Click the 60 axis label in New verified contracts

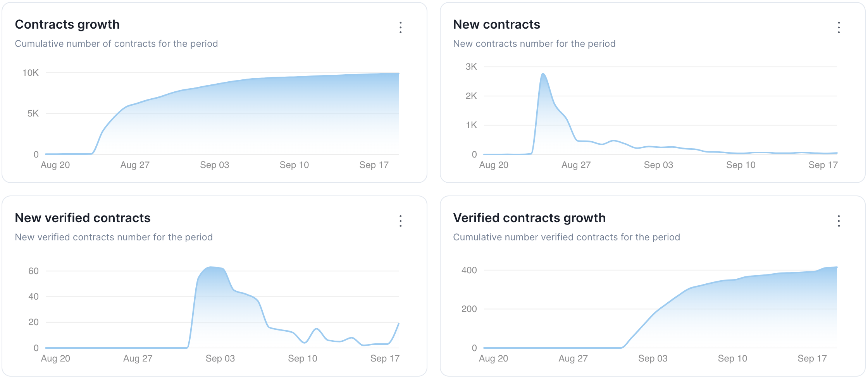[33, 271]
